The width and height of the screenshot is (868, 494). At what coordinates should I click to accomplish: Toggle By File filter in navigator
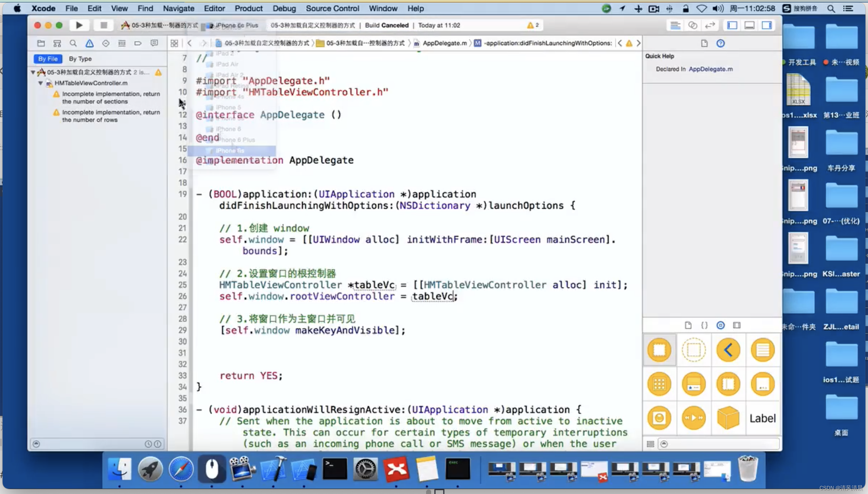pos(48,58)
